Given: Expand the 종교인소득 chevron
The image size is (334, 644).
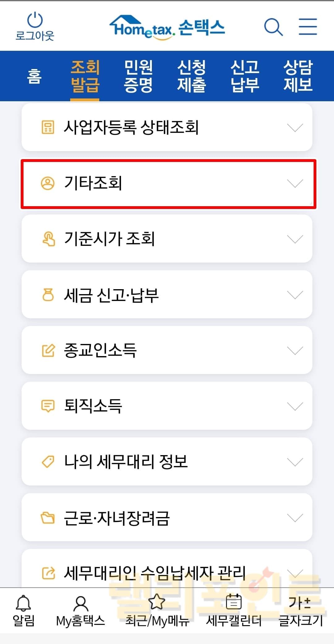Looking at the screenshot, I should [295, 350].
